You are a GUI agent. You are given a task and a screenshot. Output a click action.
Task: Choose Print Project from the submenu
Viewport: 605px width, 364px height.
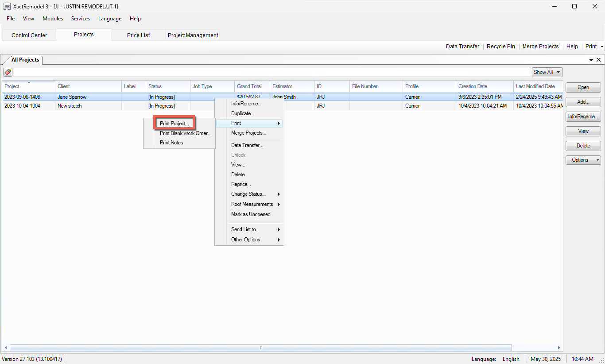(174, 124)
